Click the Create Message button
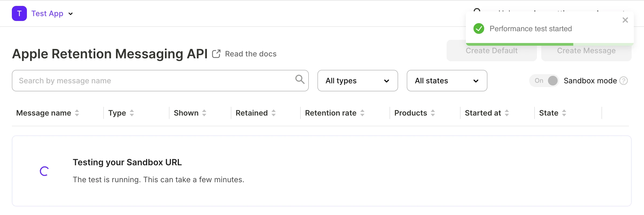The height and width of the screenshot is (215, 644). point(586,51)
